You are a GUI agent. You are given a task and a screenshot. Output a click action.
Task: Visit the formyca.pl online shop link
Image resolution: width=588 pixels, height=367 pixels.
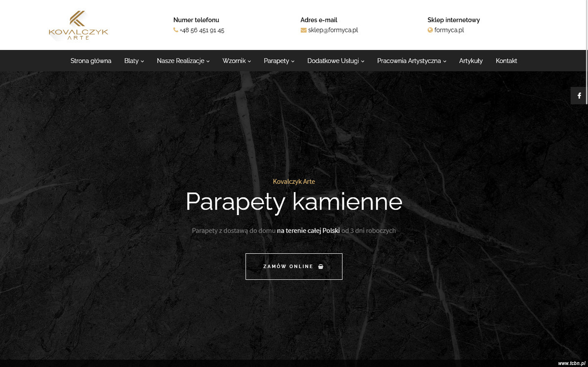[x=449, y=30]
